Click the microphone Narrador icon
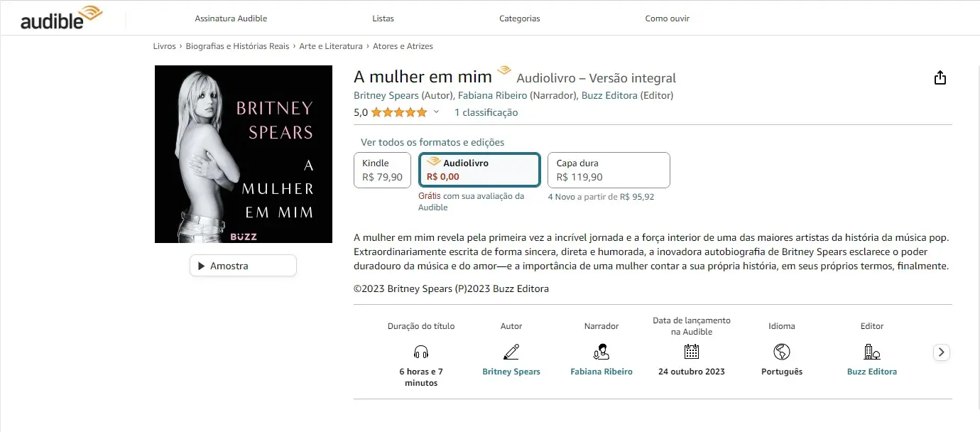Viewport: 980px width, 432px height. point(601,352)
